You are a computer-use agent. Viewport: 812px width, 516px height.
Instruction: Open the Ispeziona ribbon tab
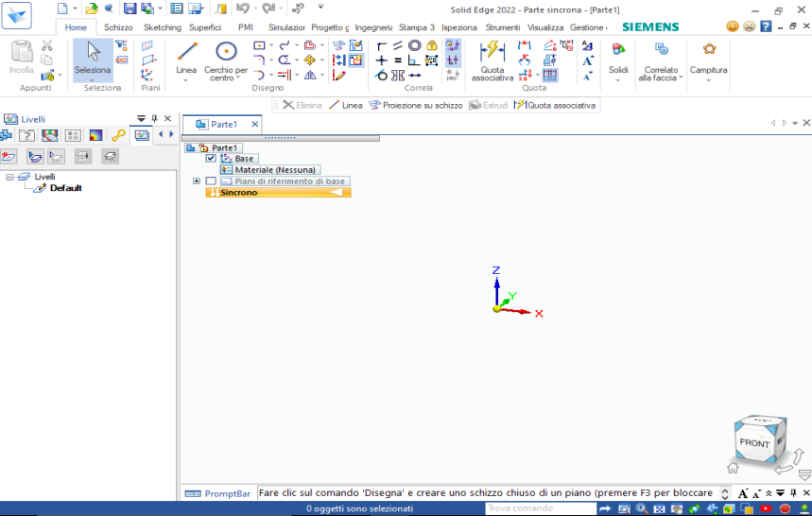pos(458,26)
